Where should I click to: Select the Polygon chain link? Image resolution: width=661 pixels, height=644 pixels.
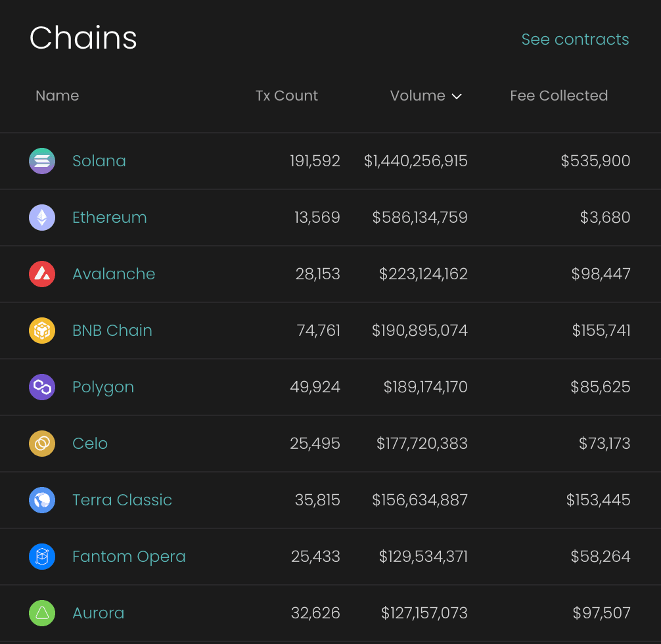pos(103,387)
